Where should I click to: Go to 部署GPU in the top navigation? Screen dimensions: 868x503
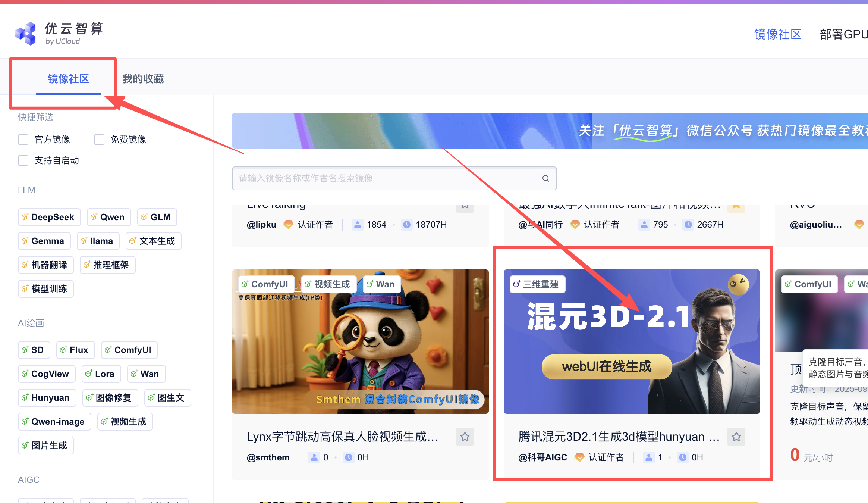(843, 34)
